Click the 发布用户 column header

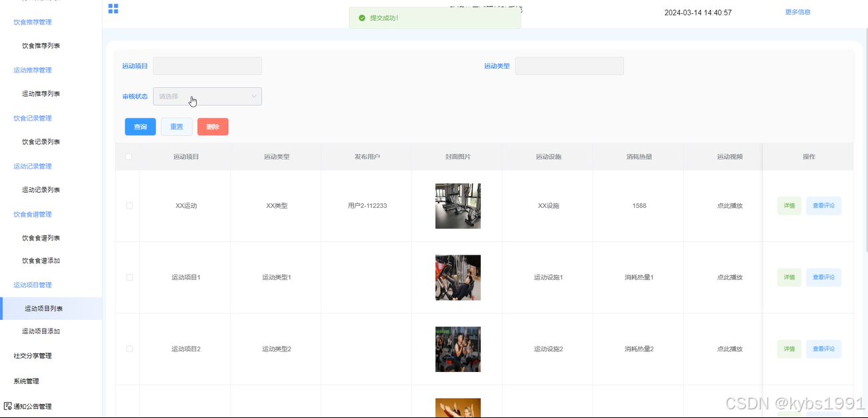pyautogui.click(x=367, y=157)
